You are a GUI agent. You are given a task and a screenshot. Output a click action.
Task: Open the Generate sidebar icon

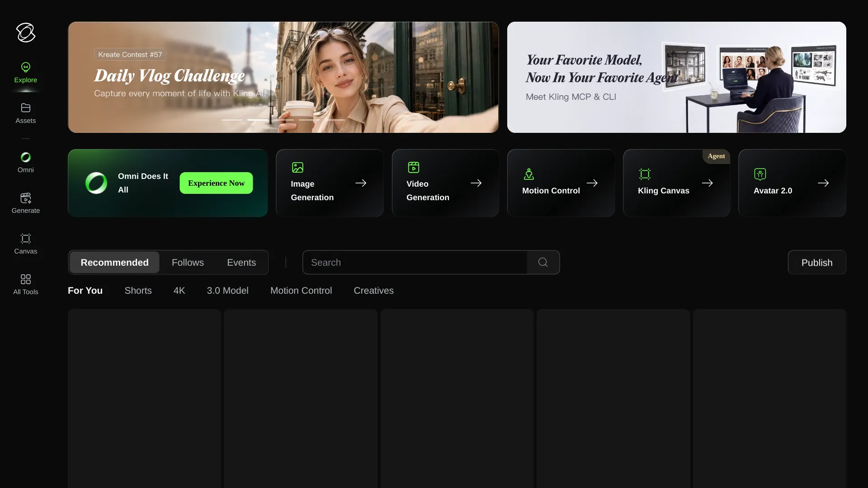click(26, 198)
